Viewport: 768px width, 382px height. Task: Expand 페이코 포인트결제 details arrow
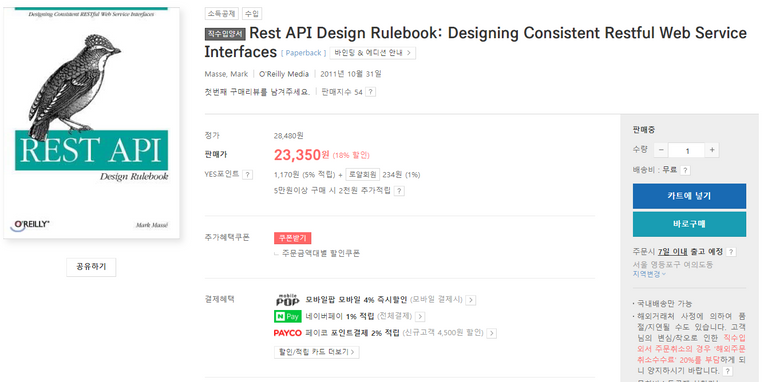pos(491,334)
